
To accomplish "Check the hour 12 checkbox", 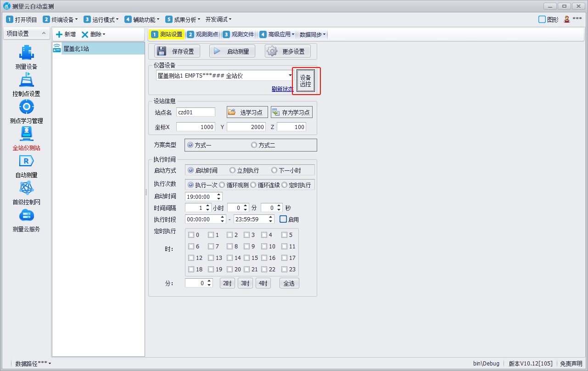I will point(191,258).
